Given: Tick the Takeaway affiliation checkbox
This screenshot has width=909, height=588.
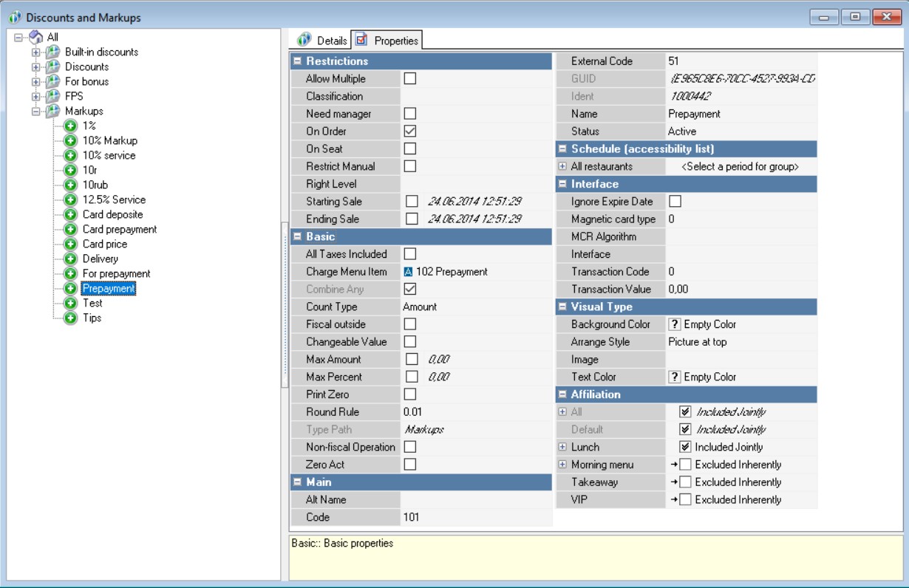Looking at the screenshot, I should (x=685, y=482).
